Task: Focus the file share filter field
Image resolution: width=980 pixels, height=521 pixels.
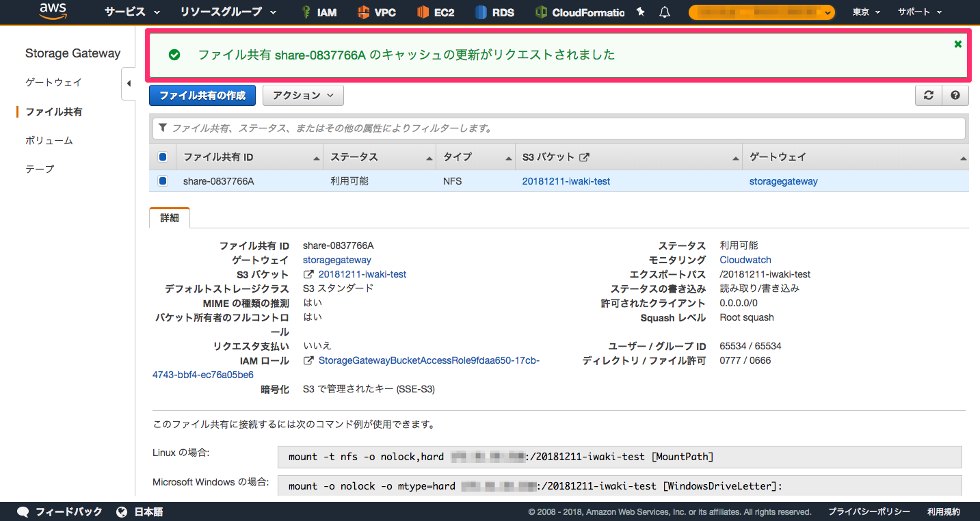Action: pyautogui.click(x=559, y=128)
